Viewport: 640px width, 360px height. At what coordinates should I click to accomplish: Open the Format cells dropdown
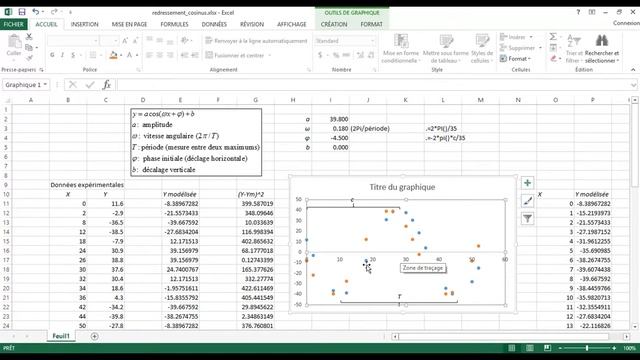click(516, 59)
